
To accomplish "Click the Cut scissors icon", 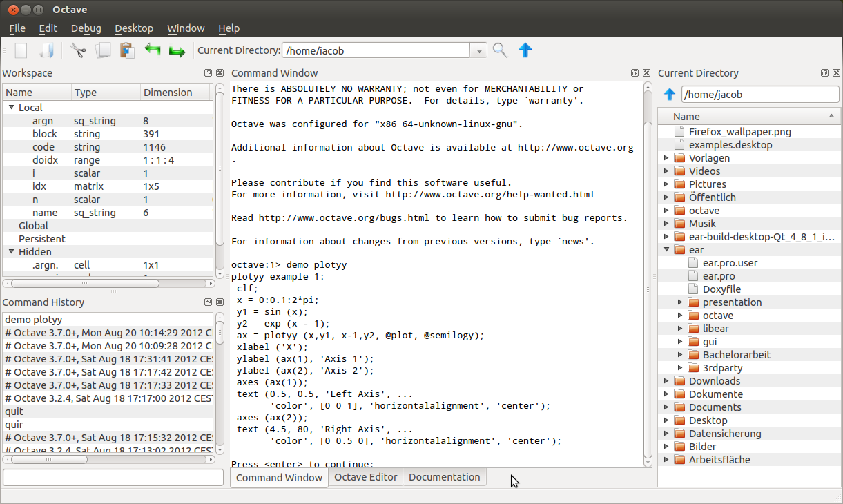I will (x=77, y=50).
